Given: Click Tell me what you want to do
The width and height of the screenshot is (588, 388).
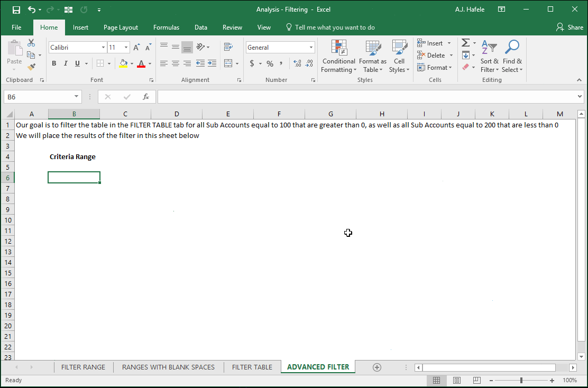Looking at the screenshot, I should 330,27.
